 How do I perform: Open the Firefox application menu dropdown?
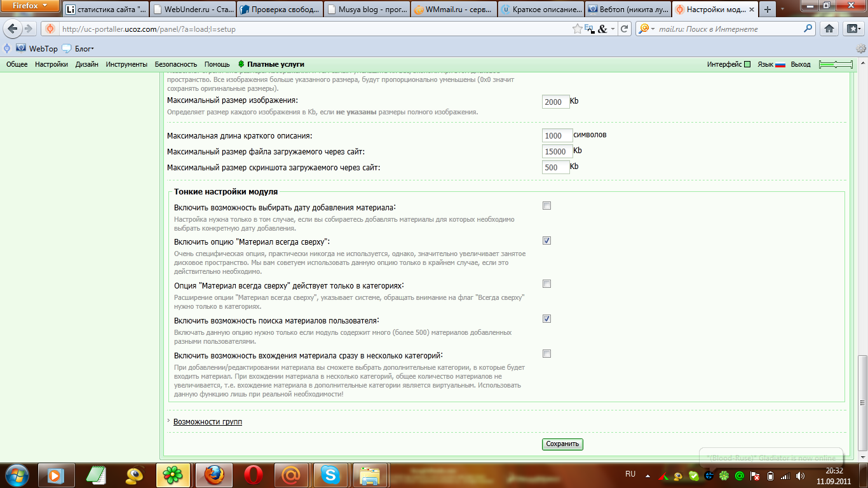(x=31, y=6)
